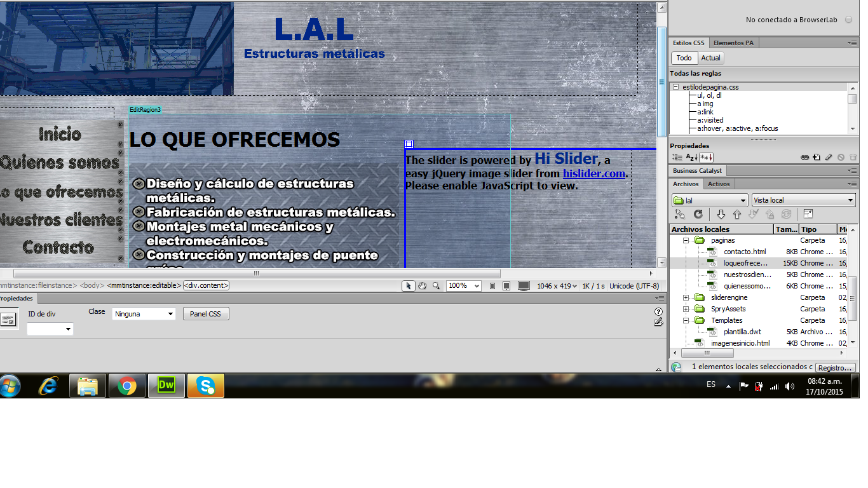This screenshot has height=488, width=868.
Task: Select the Hand tool in status bar
Action: pyautogui.click(x=423, y=286)
